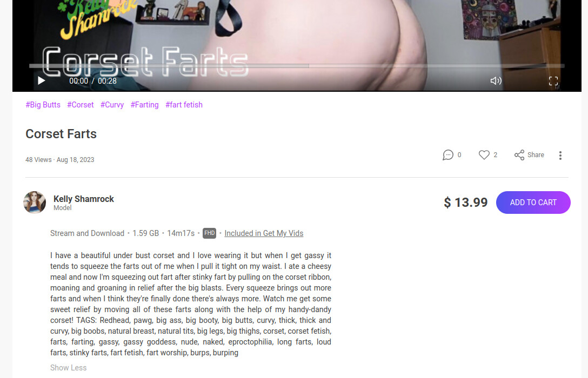Mute the video volume speaker icon

tap(496, 81)
